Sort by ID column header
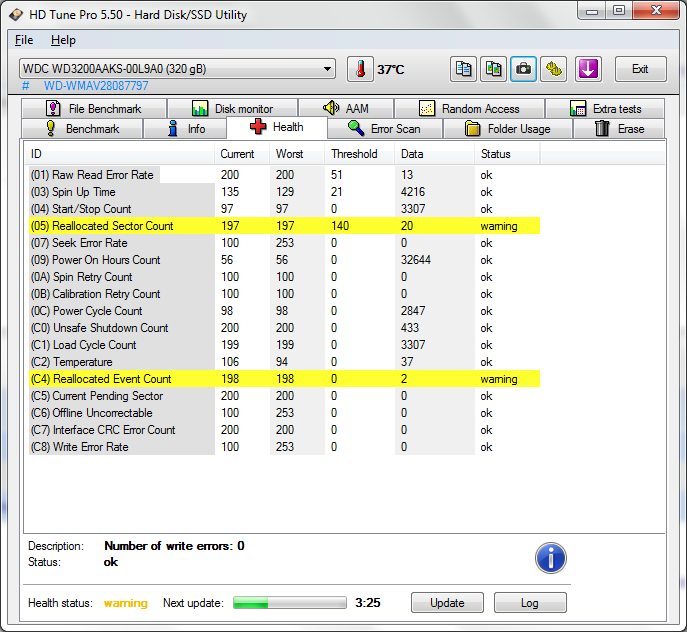687x632 pixels. pos(119,154)
